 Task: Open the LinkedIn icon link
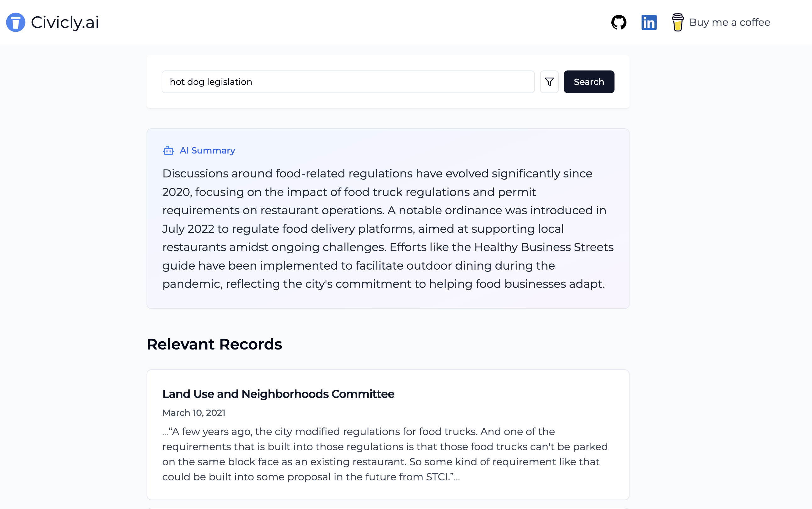coord(649,22)
